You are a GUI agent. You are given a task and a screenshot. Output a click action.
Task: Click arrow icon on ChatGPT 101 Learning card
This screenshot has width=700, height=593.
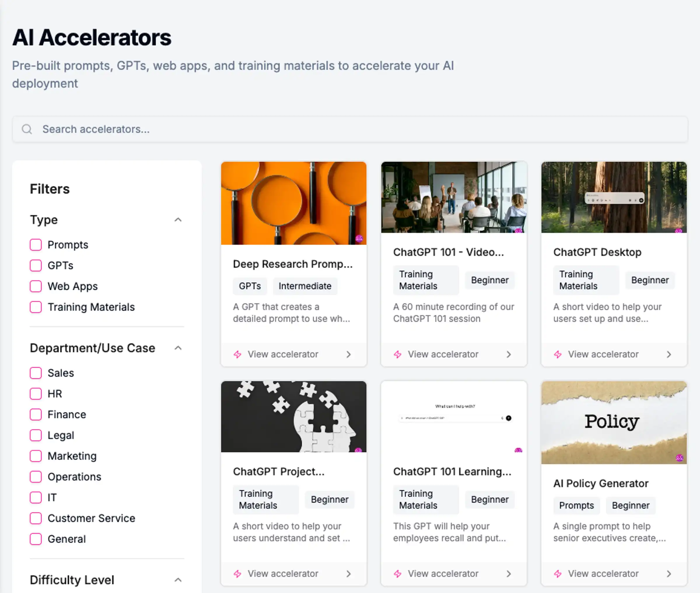point(509,574)
